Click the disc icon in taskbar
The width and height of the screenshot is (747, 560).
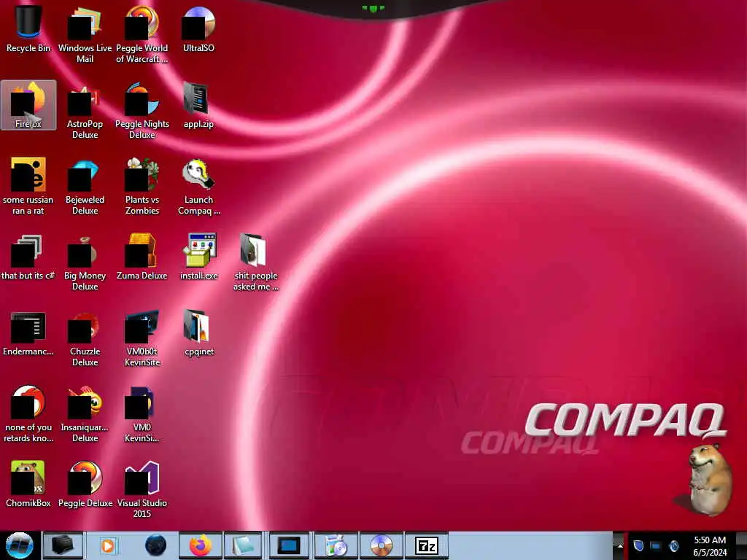(381, 545)
